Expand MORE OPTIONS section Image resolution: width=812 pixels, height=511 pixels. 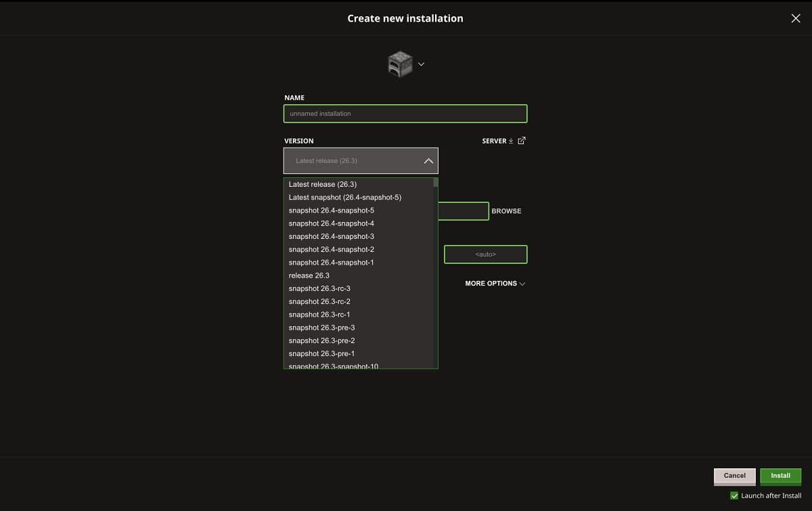[495, 284]
